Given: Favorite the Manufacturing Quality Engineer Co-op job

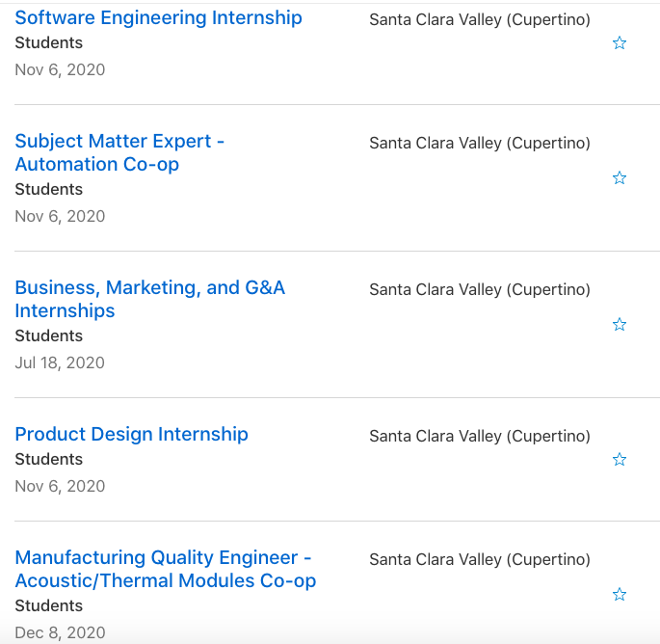Looking at the screenshot, I should [620, 595].
